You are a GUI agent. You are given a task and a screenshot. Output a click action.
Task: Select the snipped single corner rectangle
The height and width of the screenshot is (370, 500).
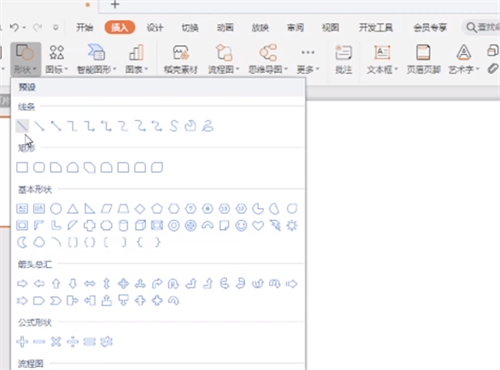tap(56, 167)
